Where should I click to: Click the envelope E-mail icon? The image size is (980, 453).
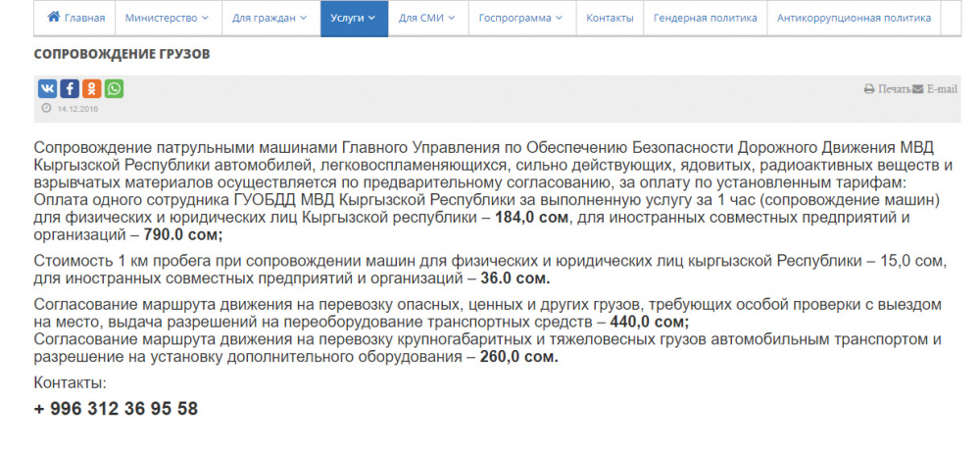pyautogui.click(x=918, y=89)
